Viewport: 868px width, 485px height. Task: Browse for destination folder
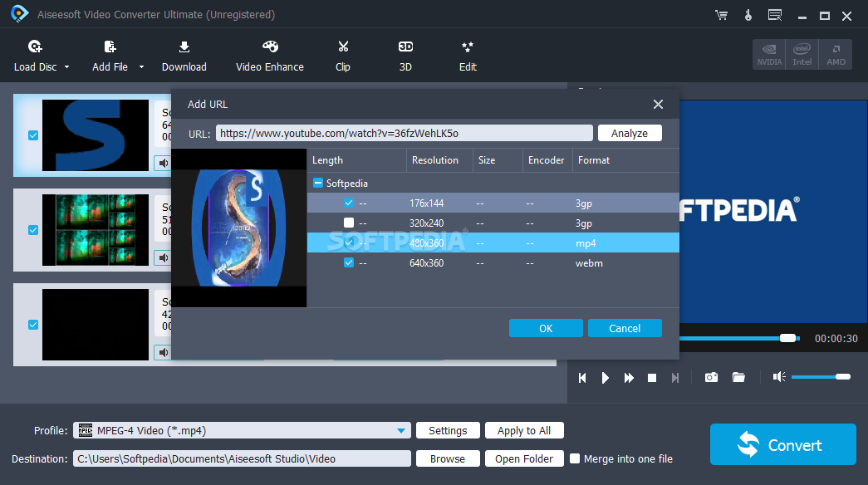[448, 459]
